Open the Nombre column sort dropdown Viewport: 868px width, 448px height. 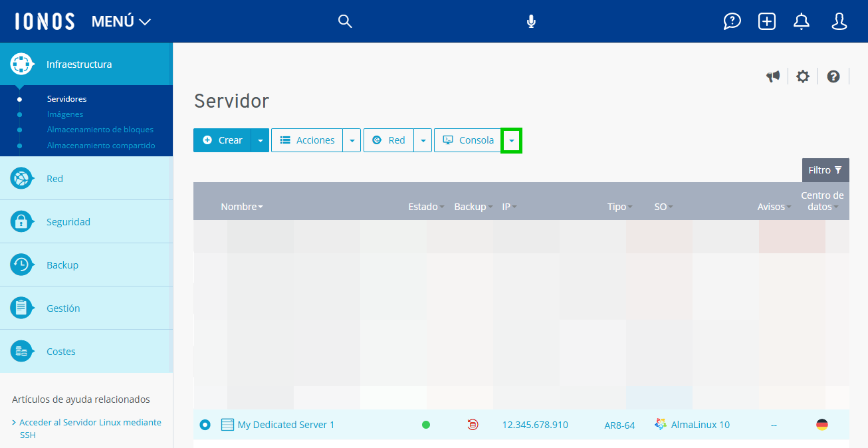[259, 206]
